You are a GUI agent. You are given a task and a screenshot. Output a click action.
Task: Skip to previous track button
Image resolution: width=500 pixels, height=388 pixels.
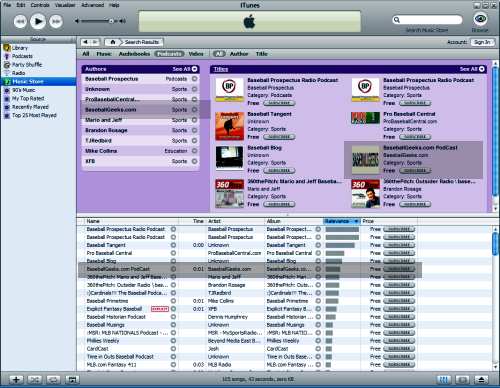20,22
